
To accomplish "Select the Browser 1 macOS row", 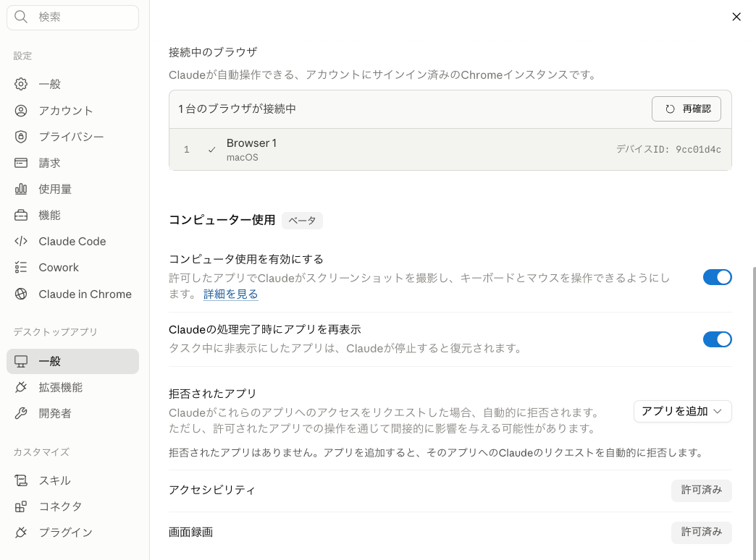I will tap(450, 149).
